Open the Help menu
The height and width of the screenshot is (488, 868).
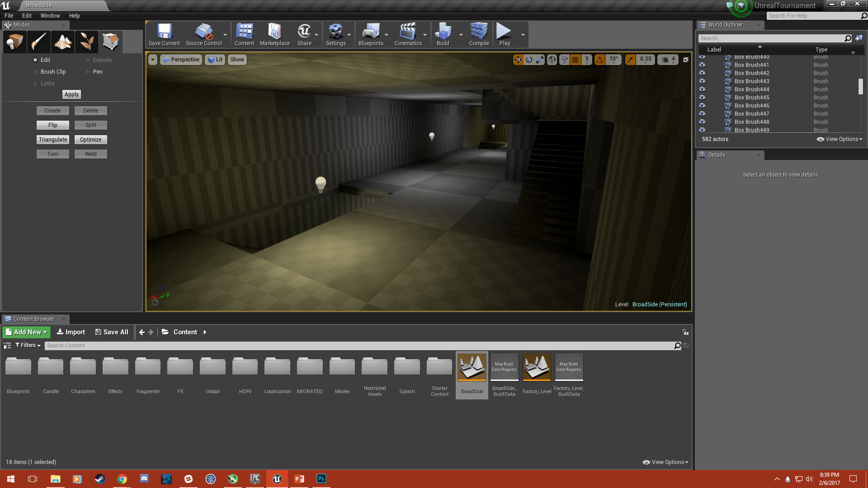click(74, 15)
